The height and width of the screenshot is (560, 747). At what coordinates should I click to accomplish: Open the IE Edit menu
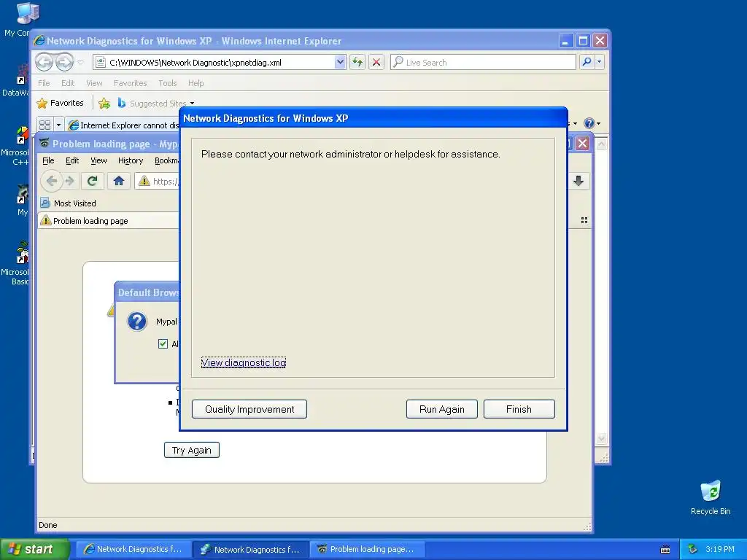coord(68,83)
